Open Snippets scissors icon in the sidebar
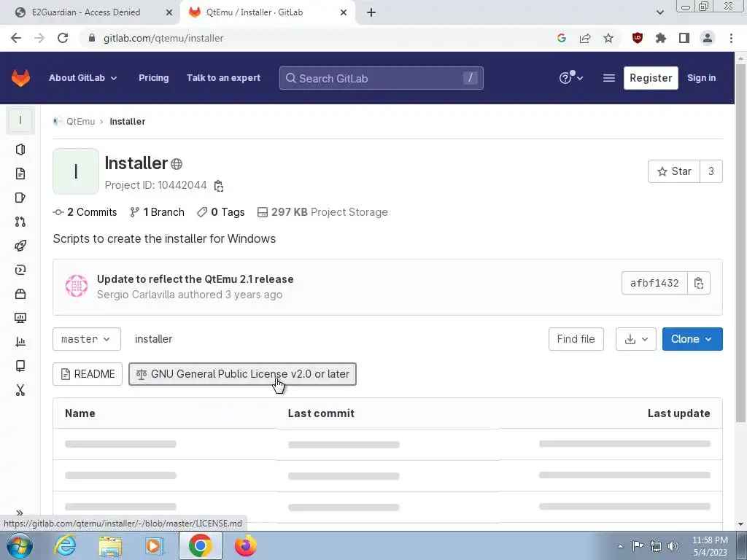This screenshot has height=560, width=747. click(20, 390)
